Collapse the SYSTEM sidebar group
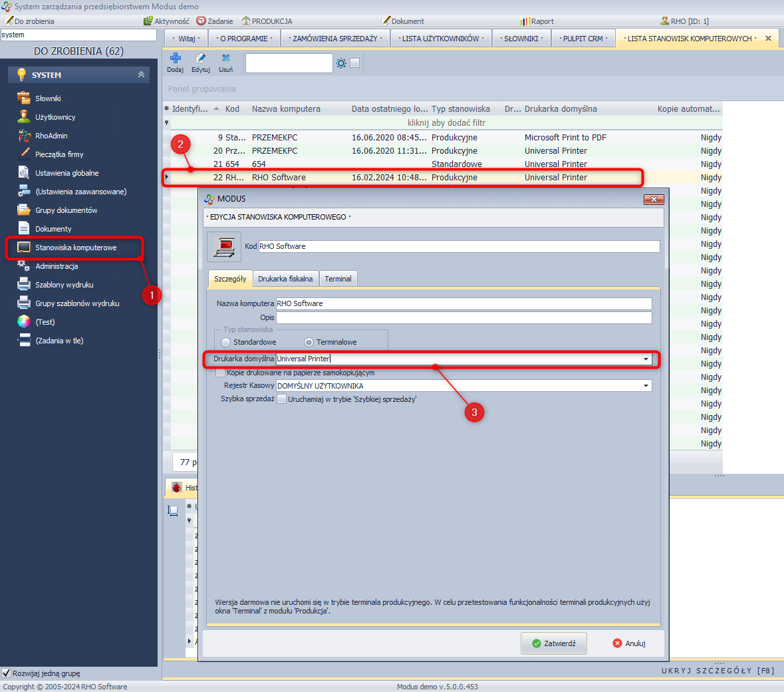Screen dimensions: 784x692 [x=141, y=75]
